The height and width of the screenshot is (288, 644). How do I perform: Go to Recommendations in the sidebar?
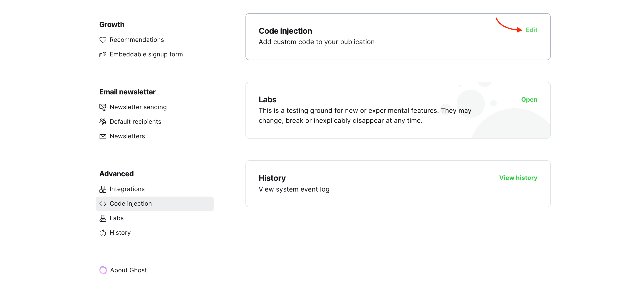click(x=137, y=40)
